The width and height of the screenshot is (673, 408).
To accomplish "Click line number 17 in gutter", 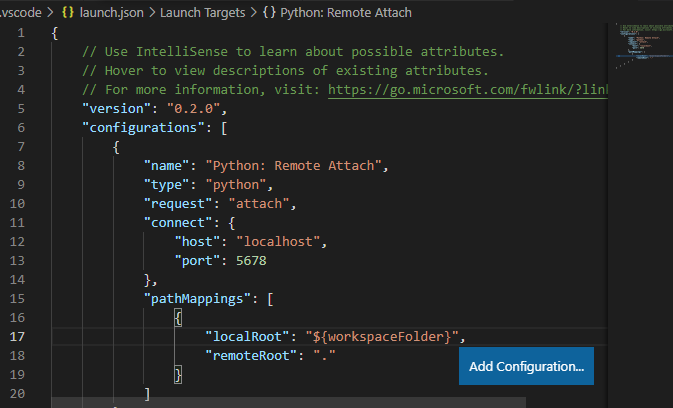I will tap(17, 336).
